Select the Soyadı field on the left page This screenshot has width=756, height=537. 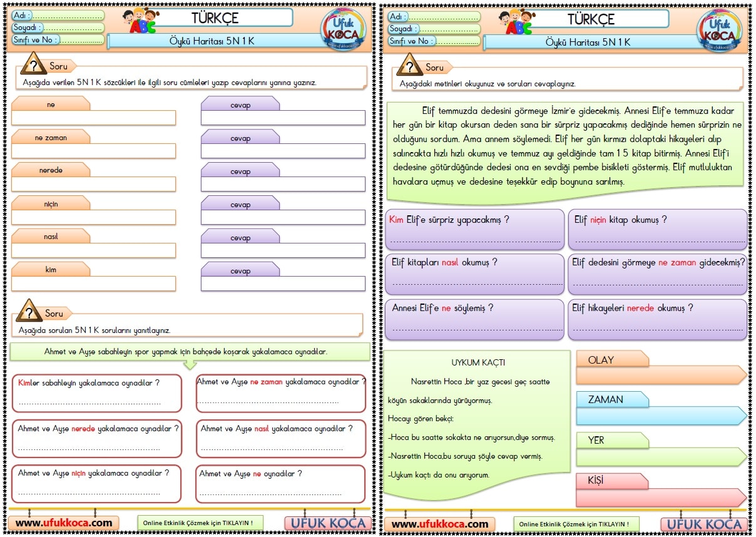click(x=58, y=28)
